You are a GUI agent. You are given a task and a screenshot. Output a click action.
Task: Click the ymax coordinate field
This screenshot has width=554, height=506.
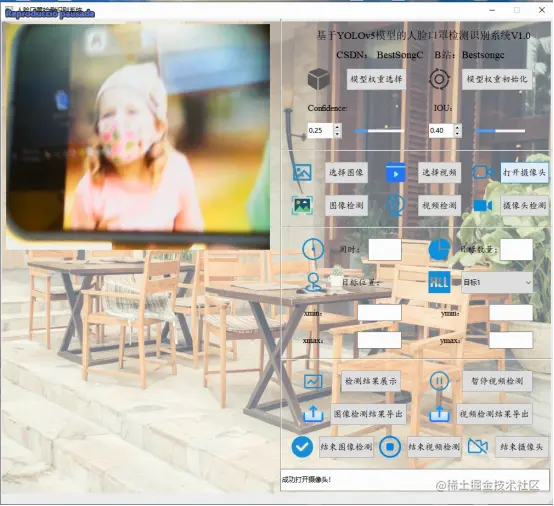point(511,340)
